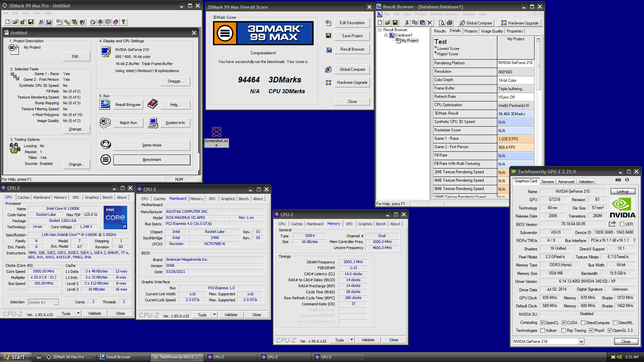Viewport: 644px width, 362px height.
Task: Click Lookup button in GPU-Z
Action: click(x=623, y=191)
